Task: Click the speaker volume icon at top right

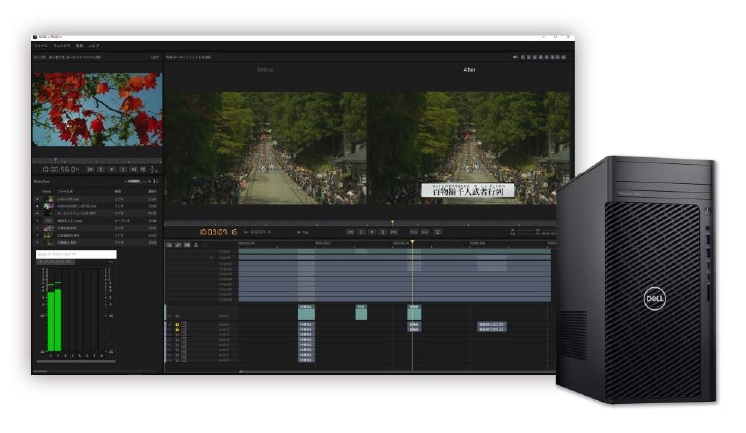Action: 515,57
